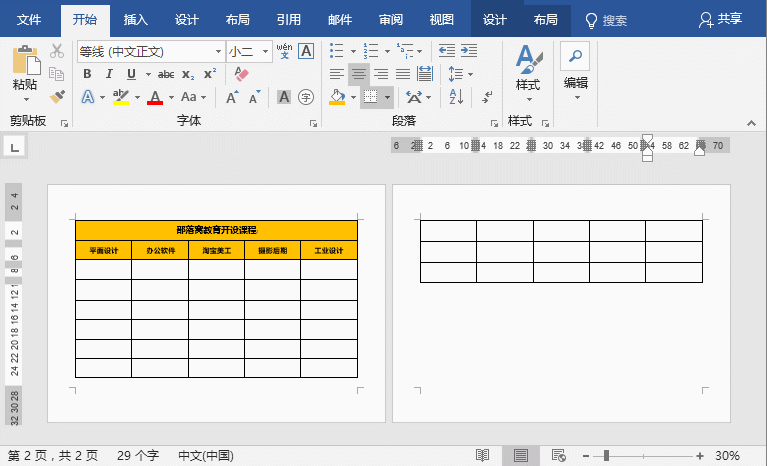Toggle bold formatting
This screenshot has height=466, width=767.
[x=87, y=74]
